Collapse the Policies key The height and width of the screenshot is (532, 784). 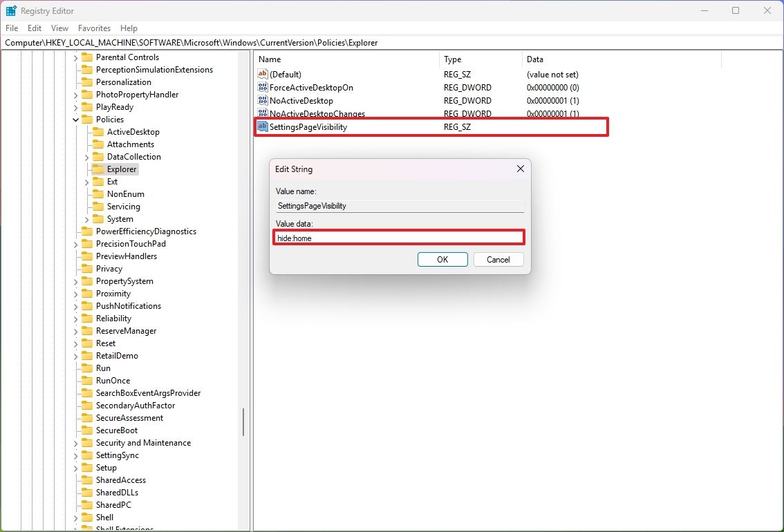coord(75,119)
